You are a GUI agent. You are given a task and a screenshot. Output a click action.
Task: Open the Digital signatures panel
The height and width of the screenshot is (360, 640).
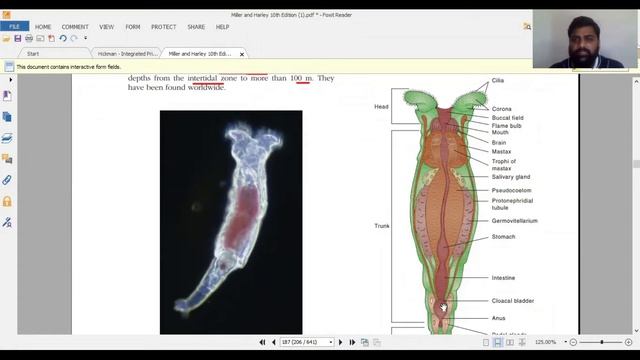click(x=7, y=222)
